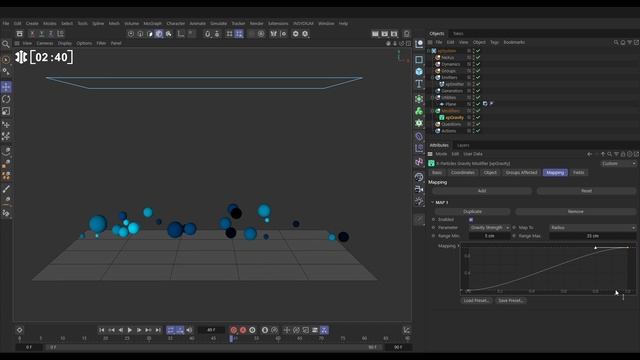Click the Cube primitive icon in side palette
This screenshot has height=360, width=640.
419,71
